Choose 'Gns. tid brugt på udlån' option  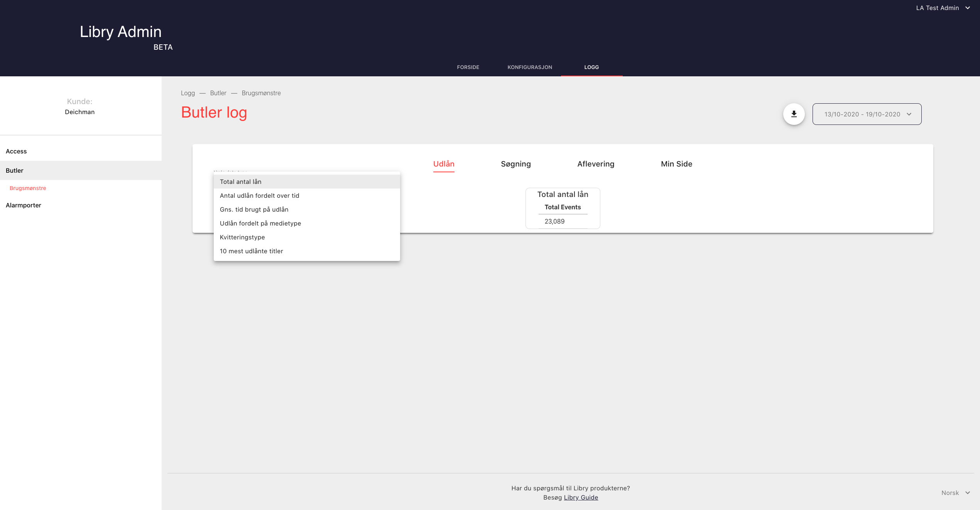coord(254,209)
